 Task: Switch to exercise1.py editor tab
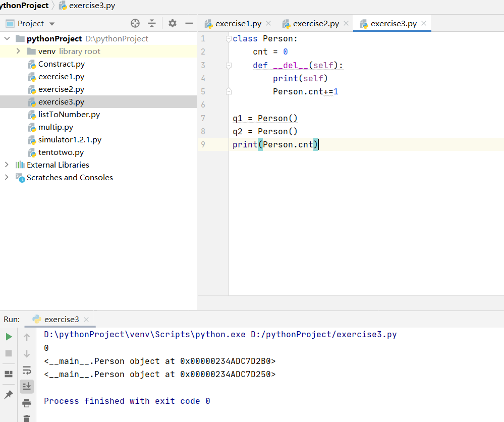(238, 24)
